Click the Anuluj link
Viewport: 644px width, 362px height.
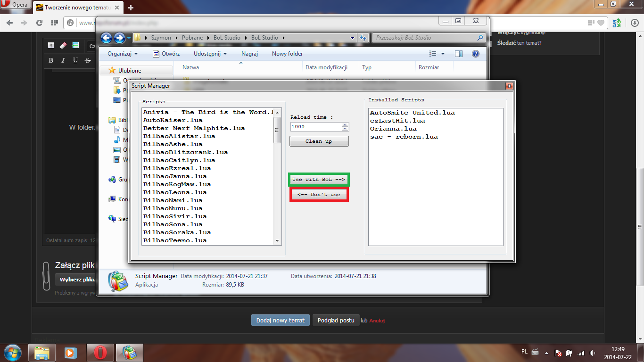point(377,321)
